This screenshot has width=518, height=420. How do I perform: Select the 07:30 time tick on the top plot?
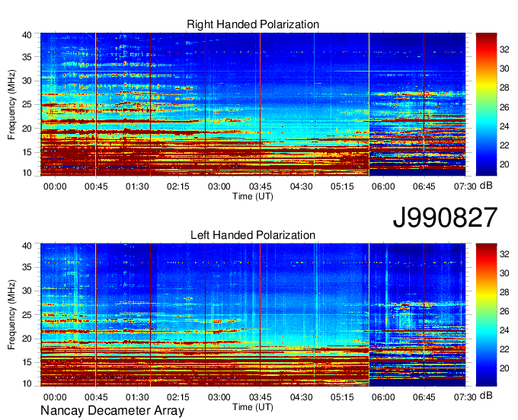click(465, 186)
